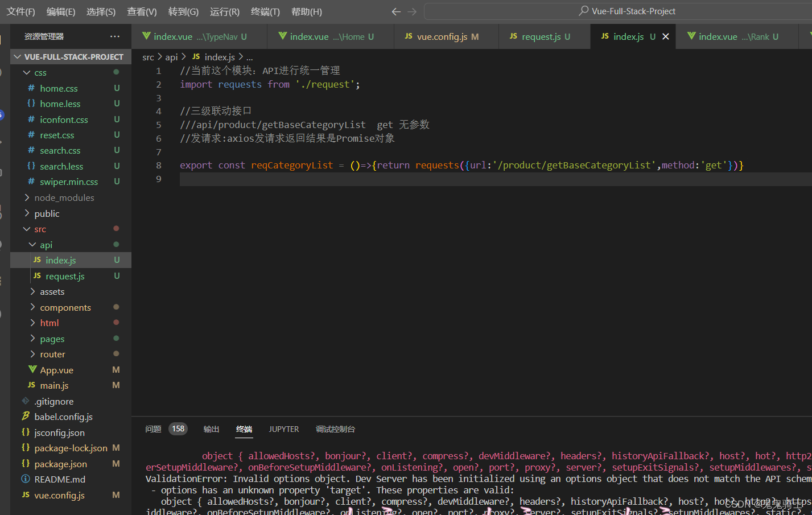Click the hash icon beside home.css

pos(31,88)
